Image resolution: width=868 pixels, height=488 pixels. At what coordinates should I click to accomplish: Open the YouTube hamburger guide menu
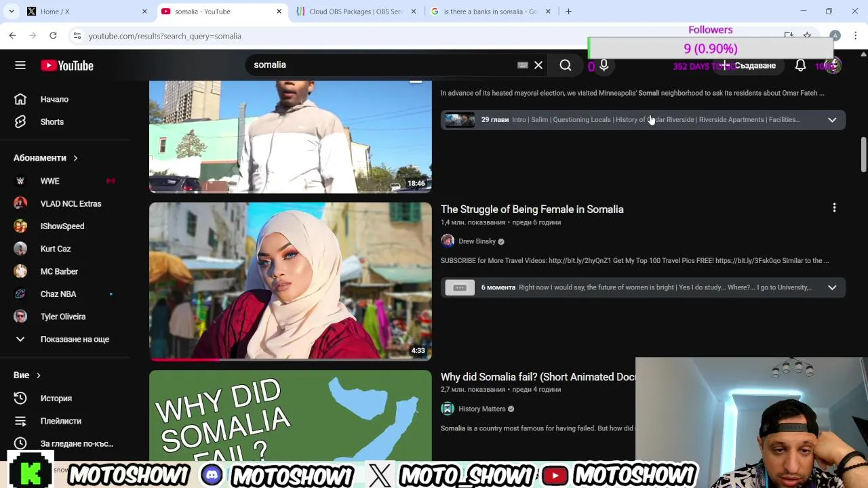pos(20,65)
